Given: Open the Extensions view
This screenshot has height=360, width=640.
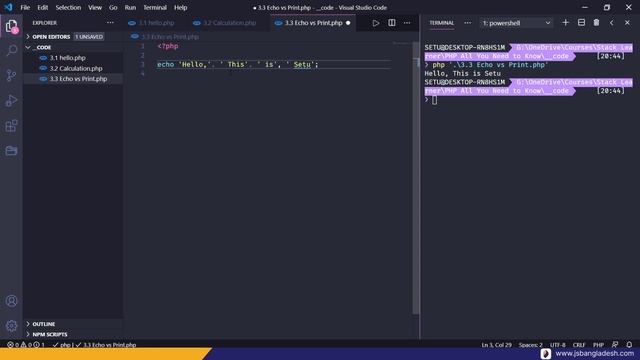Looking at the screenshot, I should coord(11,126).
